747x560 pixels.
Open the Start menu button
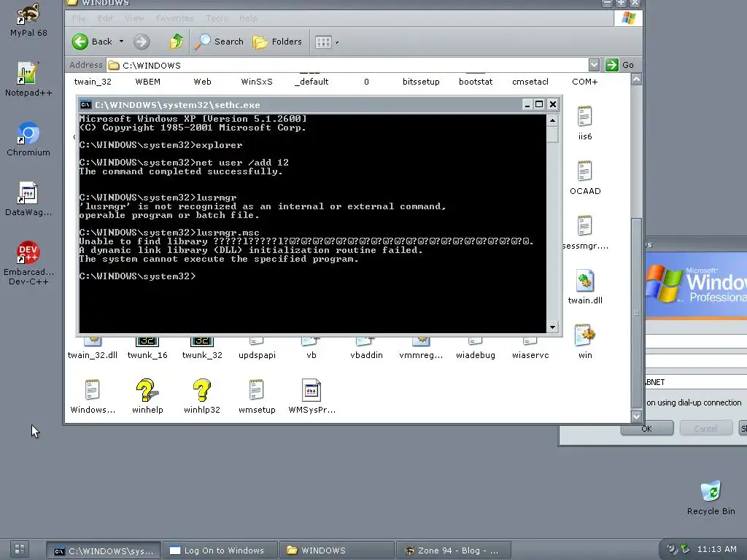(x=20, y=548)
